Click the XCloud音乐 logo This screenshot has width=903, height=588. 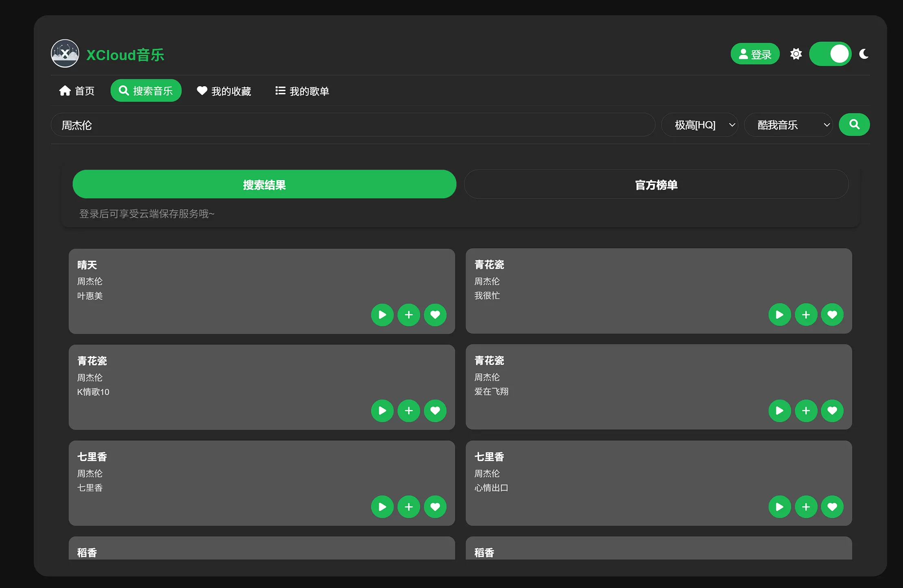point(108,53)
